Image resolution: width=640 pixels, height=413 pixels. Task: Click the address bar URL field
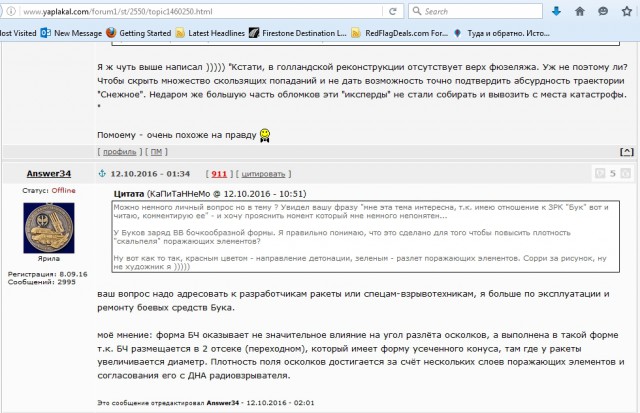click(202, 11)
